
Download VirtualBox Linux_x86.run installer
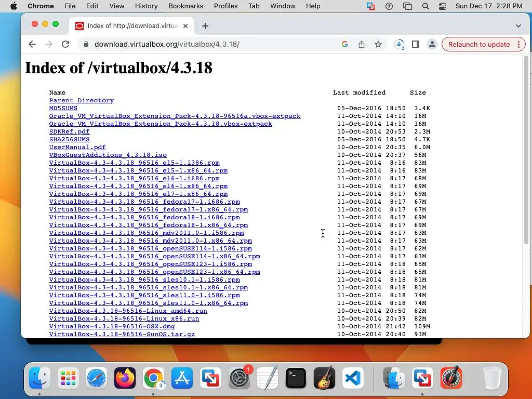pyautogui.click(x=124, y=319)
